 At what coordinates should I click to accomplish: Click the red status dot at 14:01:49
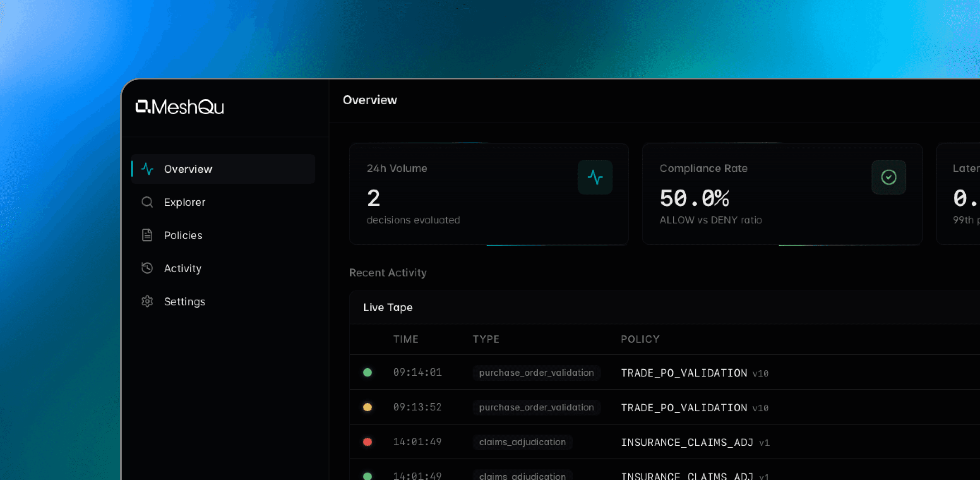point(367,442)
